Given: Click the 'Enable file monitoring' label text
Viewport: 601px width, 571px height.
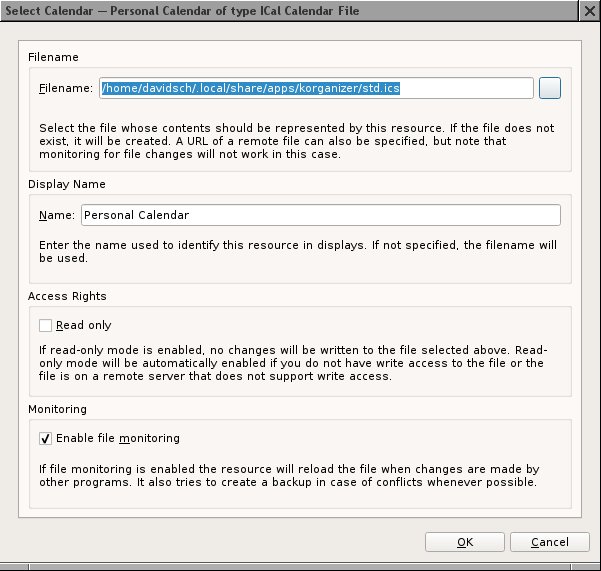Looking at the screenshot, I should 118,438.
